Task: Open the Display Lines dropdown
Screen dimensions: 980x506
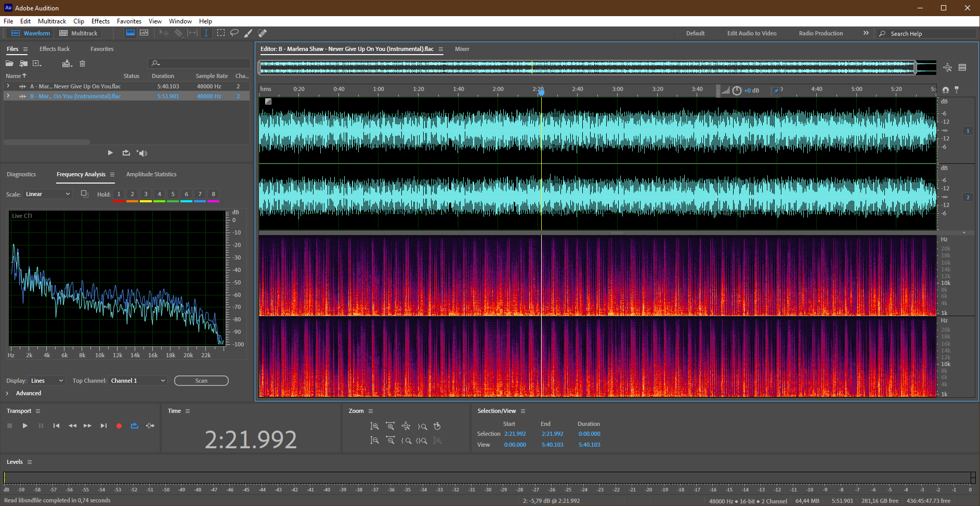Action: click(x=47, y=381)
